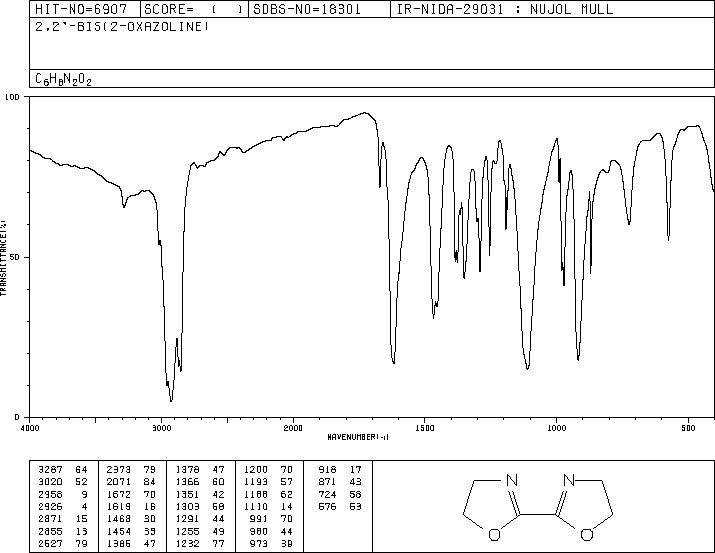This screenshot has width=715, height=553.
Task: Select the 1110 wavenumber in peak table
Action: (x=256, y=506)
